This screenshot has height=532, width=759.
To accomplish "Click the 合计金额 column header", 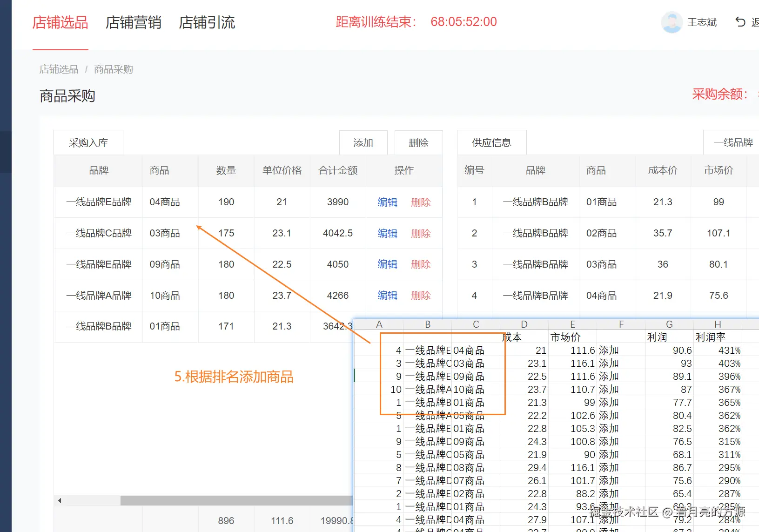I will click(338, 170).
